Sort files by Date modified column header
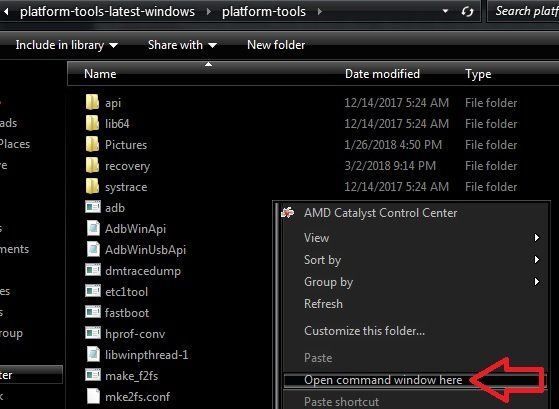The image size is (559, 409). click(382, 74)
